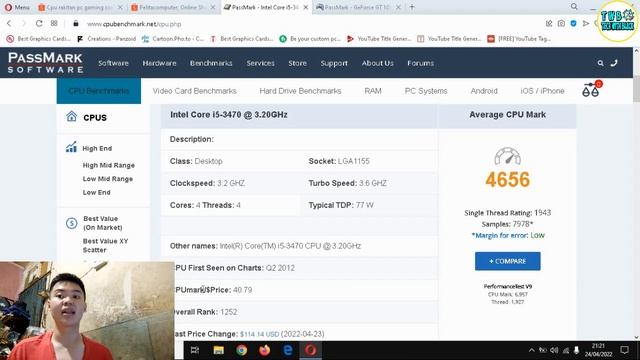Screen dimensions: 640x360
Task: Click the 4656 CPU Mark score
Action: (507, 180)
